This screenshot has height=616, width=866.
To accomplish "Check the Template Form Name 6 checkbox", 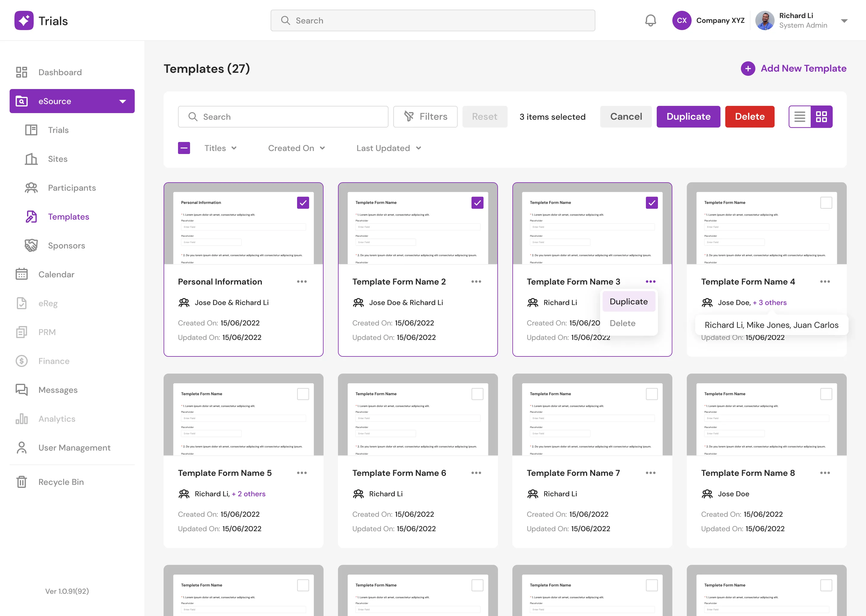I will coord(478,394).
